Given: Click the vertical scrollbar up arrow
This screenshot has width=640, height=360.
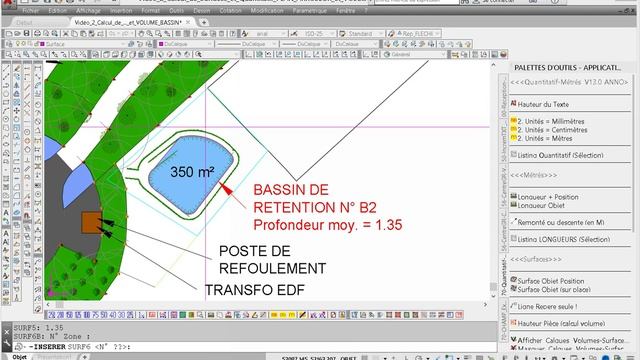Looking at the screenshot, I should (493, 65).
